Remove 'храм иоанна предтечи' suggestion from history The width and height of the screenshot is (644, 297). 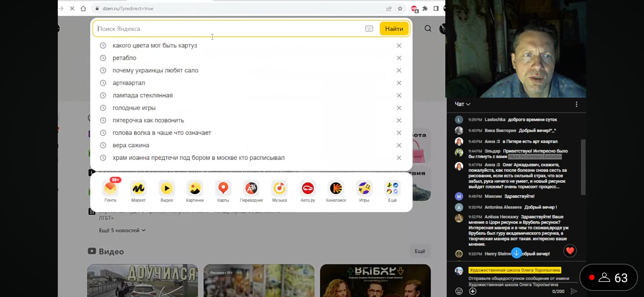[399, 158]
